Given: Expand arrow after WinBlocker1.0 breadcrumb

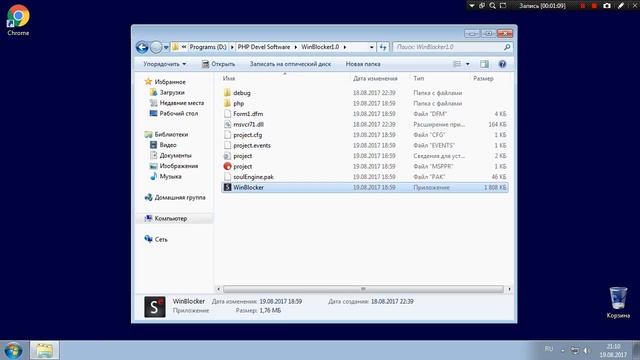Looking at the screenshot, I should (x=345, y=47).
